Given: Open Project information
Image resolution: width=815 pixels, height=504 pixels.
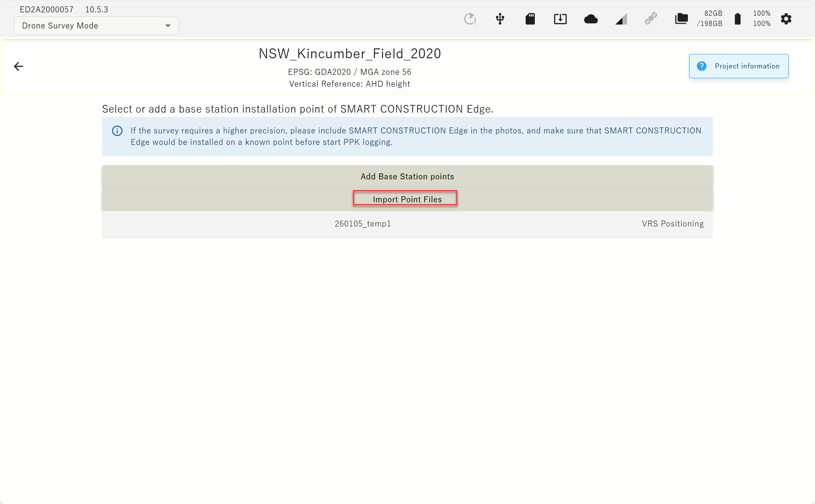Looking at the screenshot, I should (738, 66).
